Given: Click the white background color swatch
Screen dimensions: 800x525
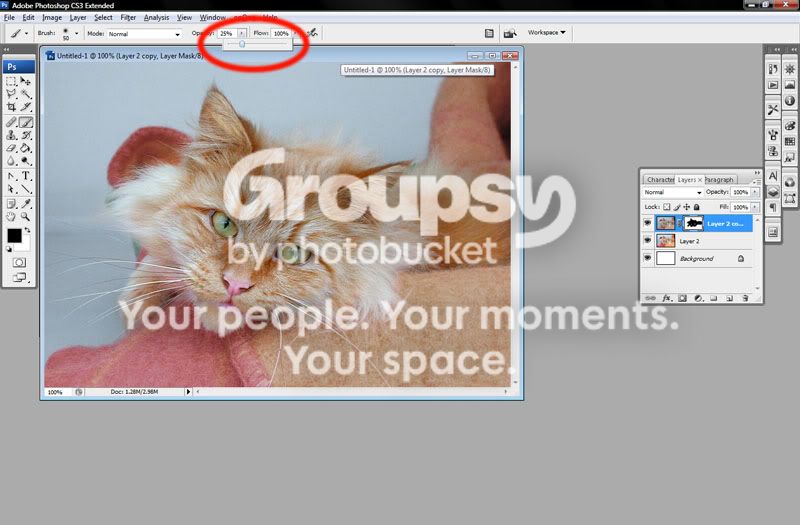Looking at the screenshot, I should point(24,247).
